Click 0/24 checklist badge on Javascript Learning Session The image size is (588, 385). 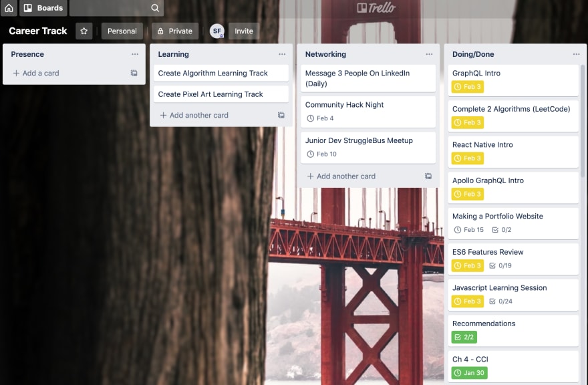pos(500,301)
